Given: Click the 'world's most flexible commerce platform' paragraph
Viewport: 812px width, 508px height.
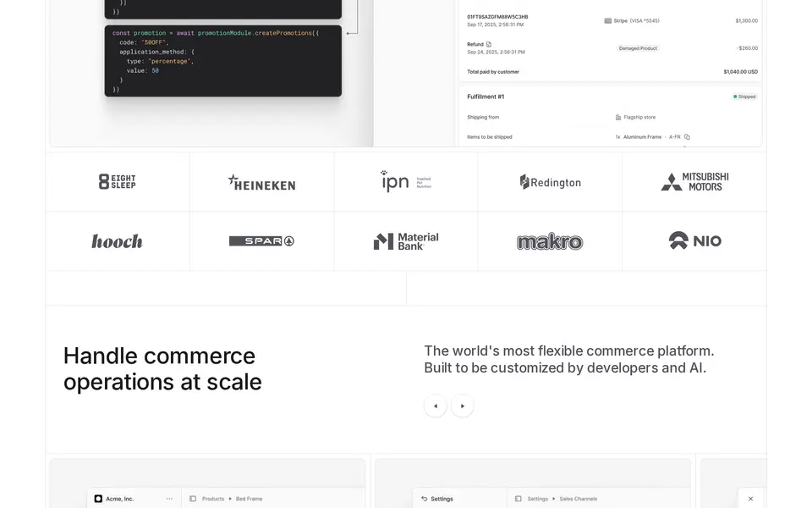Looking at the screenshot, I should pos(569,359).
